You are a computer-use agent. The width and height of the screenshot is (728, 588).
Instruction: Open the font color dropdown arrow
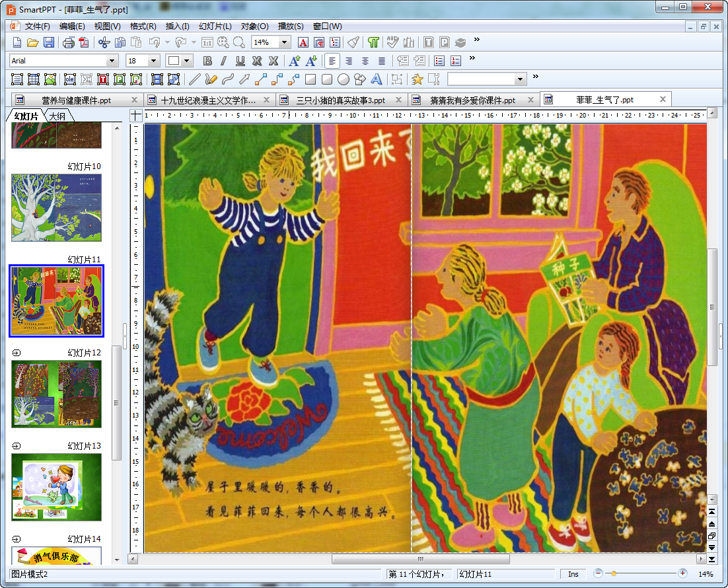pos(187,61)
